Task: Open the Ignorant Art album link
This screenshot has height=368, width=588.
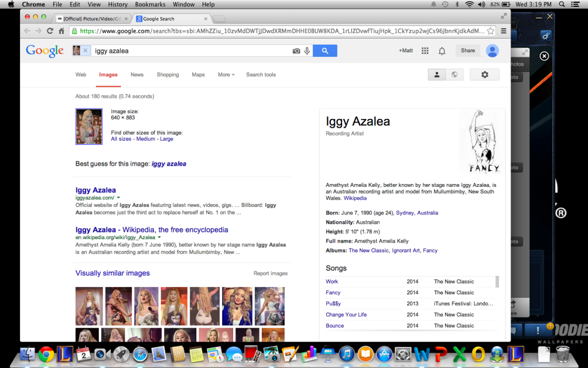Action: pos(406,251)
